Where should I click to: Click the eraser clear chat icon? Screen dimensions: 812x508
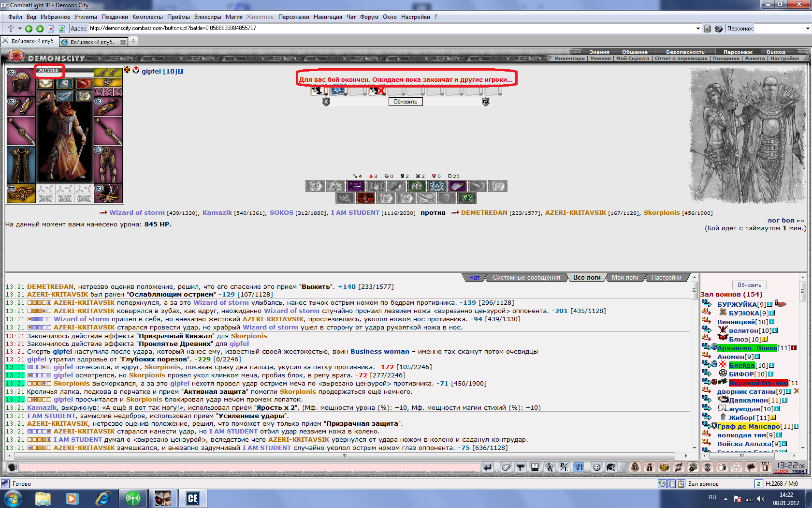click(x=506, y=467)
